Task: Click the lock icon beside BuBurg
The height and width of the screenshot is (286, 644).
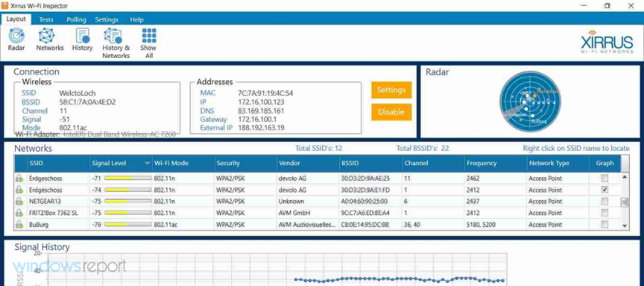Action: (x=19, y=225)
